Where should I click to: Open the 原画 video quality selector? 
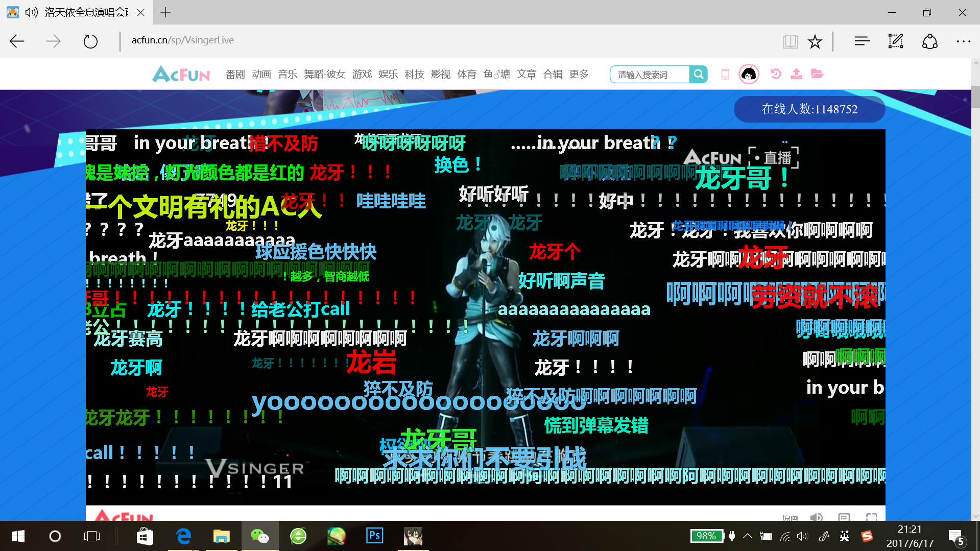tap(790, 517)
